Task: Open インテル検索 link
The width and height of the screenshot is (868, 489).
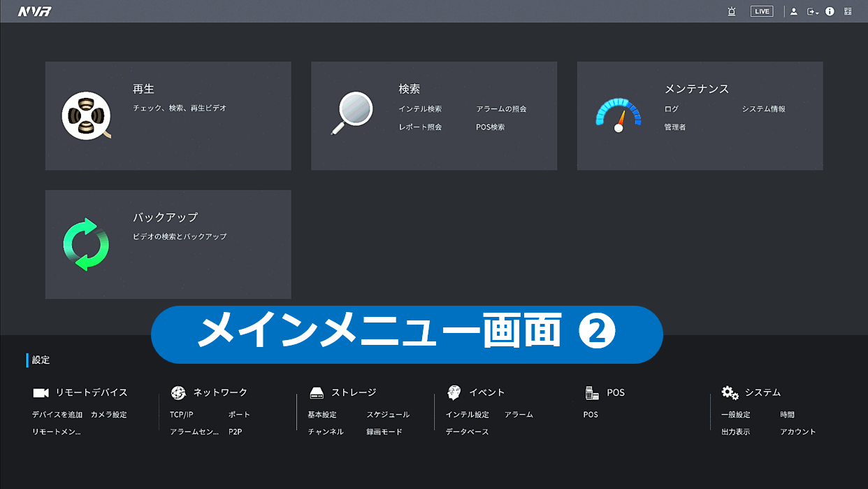Action: click(x=420, y=109)
